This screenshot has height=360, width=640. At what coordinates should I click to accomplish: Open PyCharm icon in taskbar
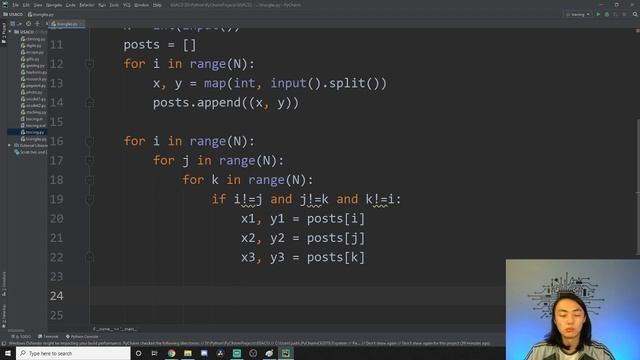pyautogui.click(x=286, y=353)
